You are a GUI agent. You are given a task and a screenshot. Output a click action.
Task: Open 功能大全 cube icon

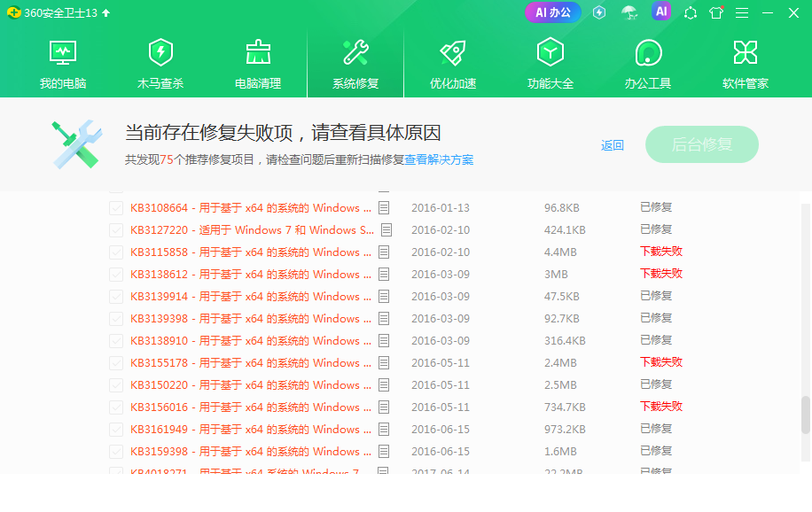[550, 53]
